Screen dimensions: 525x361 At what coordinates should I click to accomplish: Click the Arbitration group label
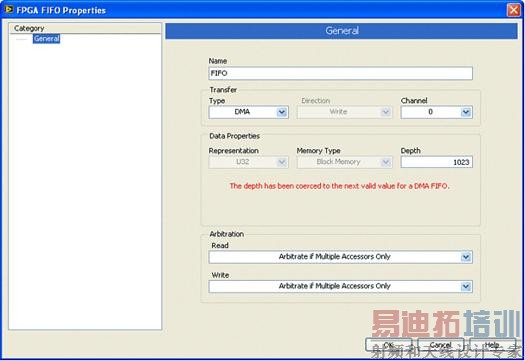tap(227, 234)
